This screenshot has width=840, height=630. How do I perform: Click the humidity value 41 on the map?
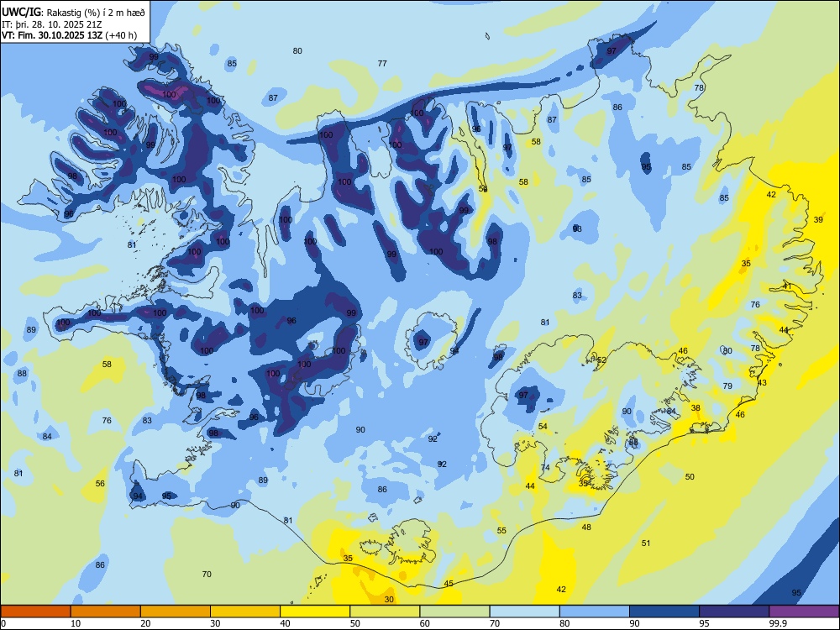(x=787, y=286)
